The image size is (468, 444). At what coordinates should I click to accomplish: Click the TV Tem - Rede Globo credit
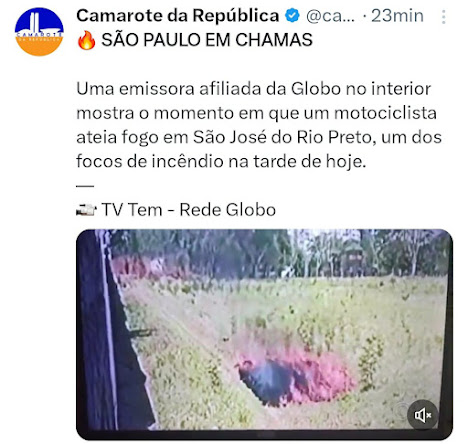pos(189,210)
